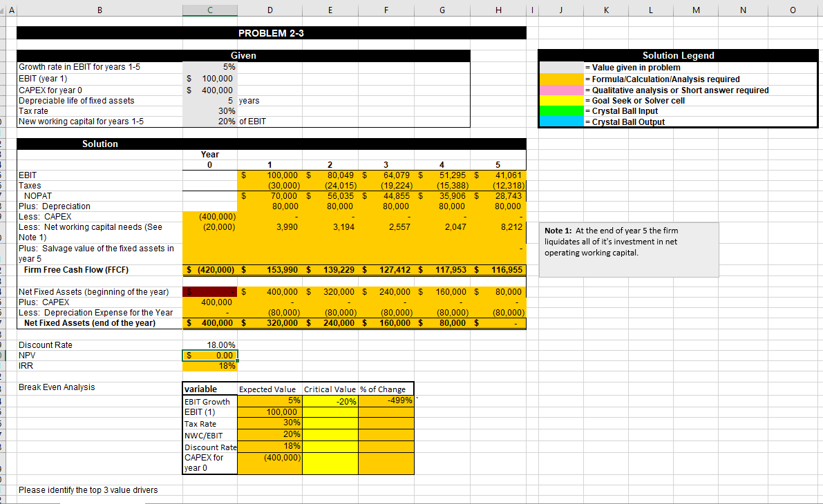Select the CAPEX year 0 400,000 given cell

(x=210, y=90)
